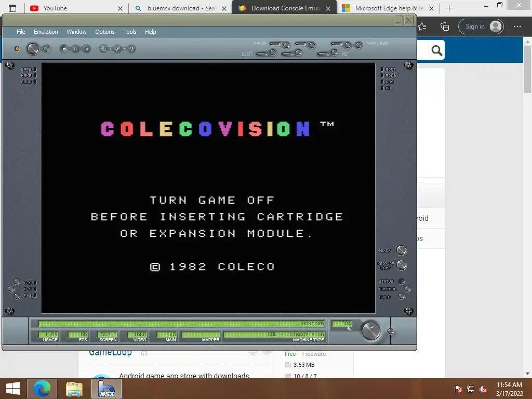Click the TAPE-RWD rewind knob

click(358, 45)
